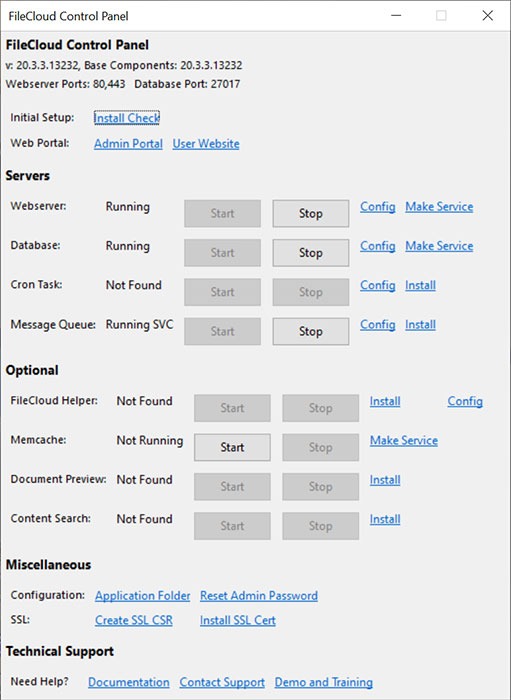Open the Application Folder link
The image size is (511, 700).
tap(142, 596)
